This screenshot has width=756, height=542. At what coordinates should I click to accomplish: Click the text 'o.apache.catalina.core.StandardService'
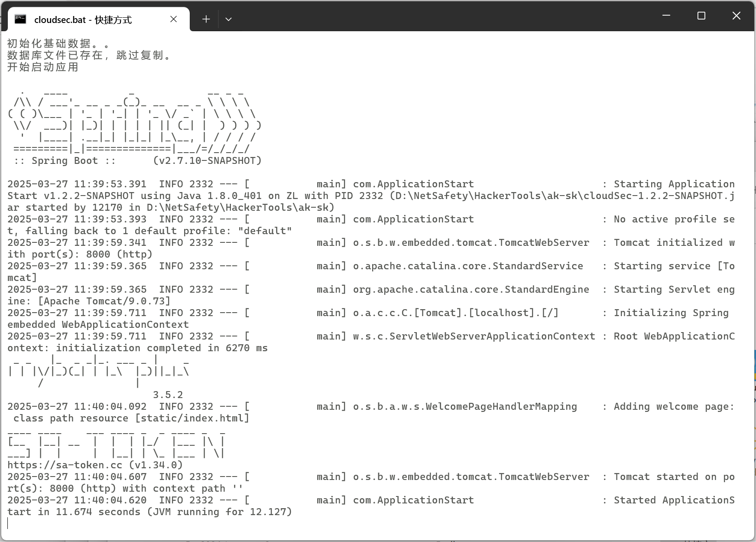coord(468,266)
